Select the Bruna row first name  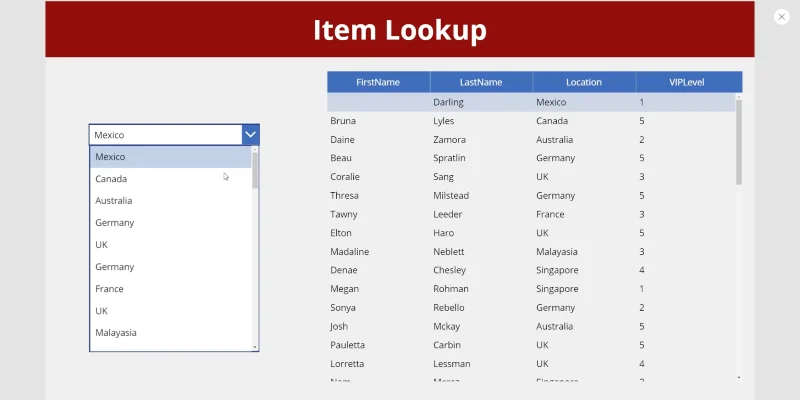click(343, 121)
